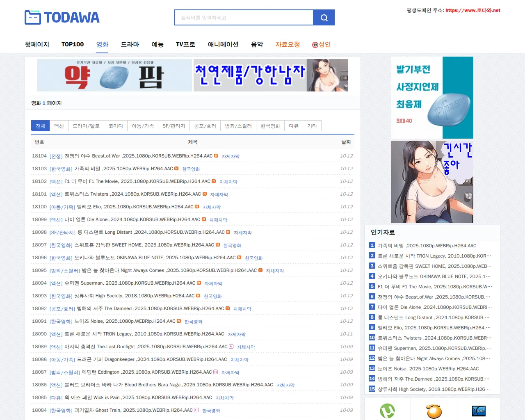
Task: Click the TODAWA logo
Action: (x=62, y=17)
